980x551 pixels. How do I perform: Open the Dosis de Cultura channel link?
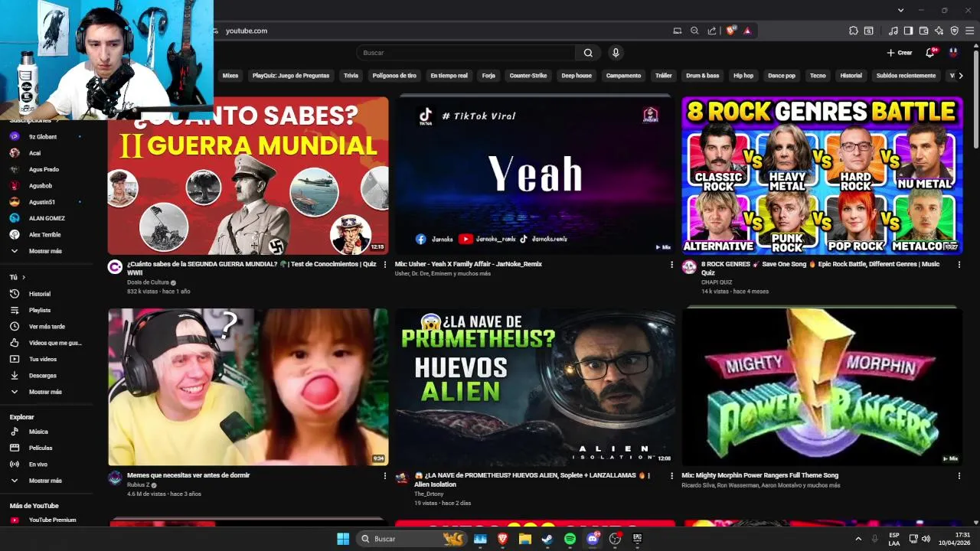pyautogui.click(x=148, y=282)
